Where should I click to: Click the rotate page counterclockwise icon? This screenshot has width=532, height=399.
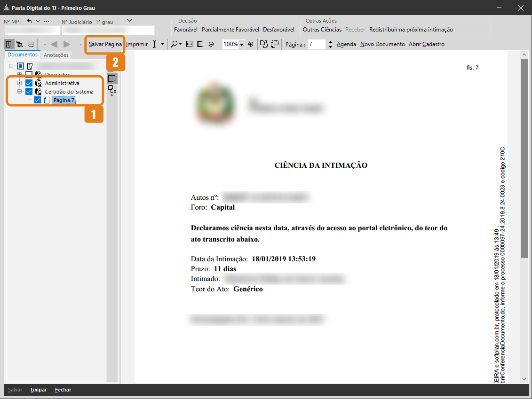275,44
